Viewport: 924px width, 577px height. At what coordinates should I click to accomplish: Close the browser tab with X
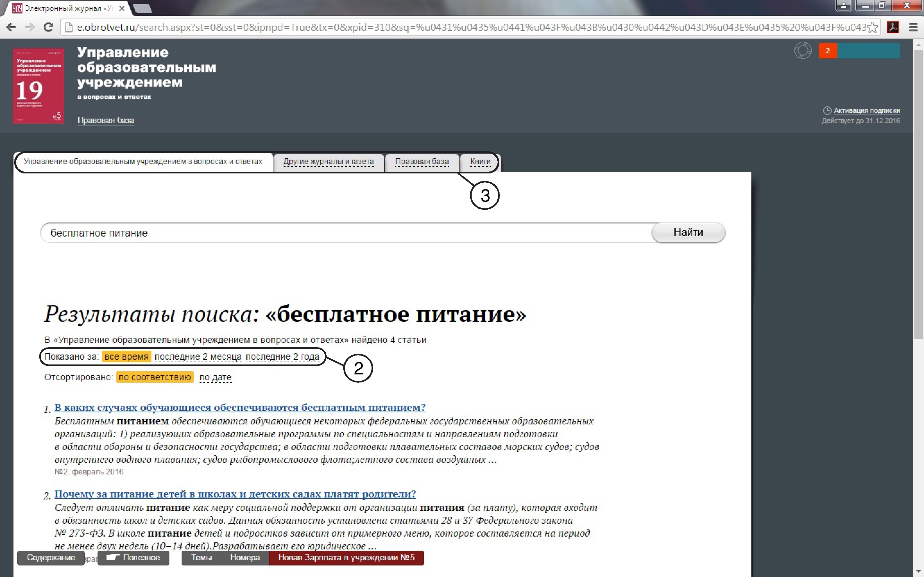click(122, 8)
